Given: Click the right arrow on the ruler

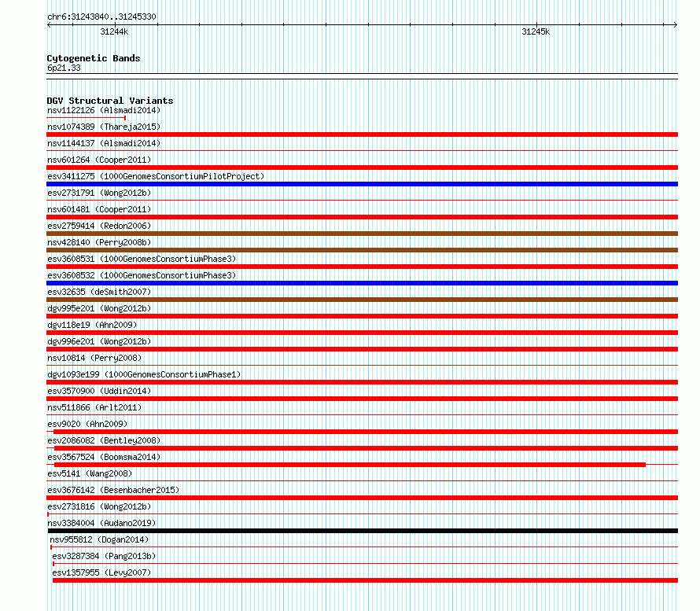Looking at the screenshot, I should click(676, 24).
